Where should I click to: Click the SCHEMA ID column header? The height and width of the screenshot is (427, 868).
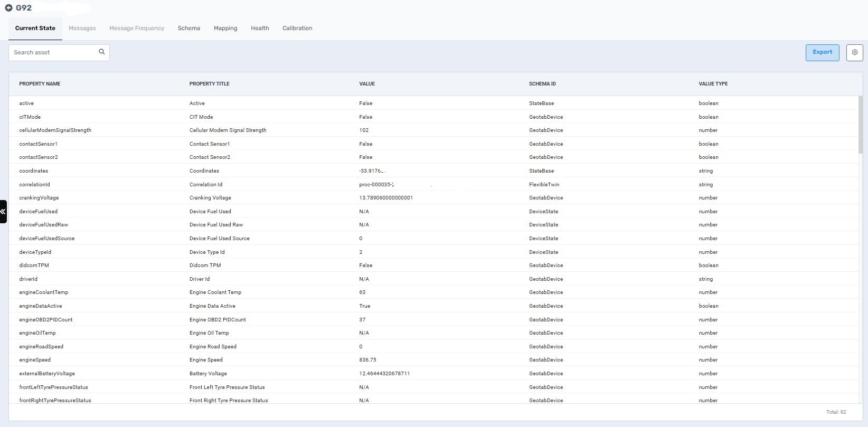pyautogui.click(x=542, y=84)
